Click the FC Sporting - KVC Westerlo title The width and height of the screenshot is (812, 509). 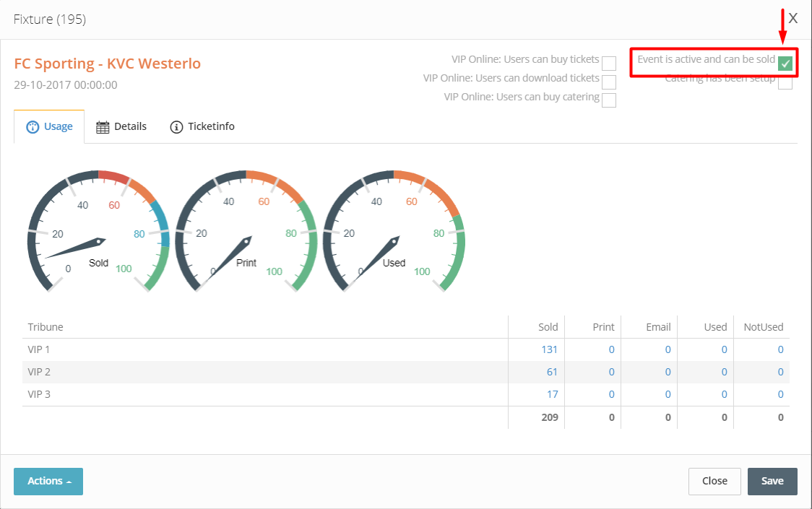coord(107,63)
